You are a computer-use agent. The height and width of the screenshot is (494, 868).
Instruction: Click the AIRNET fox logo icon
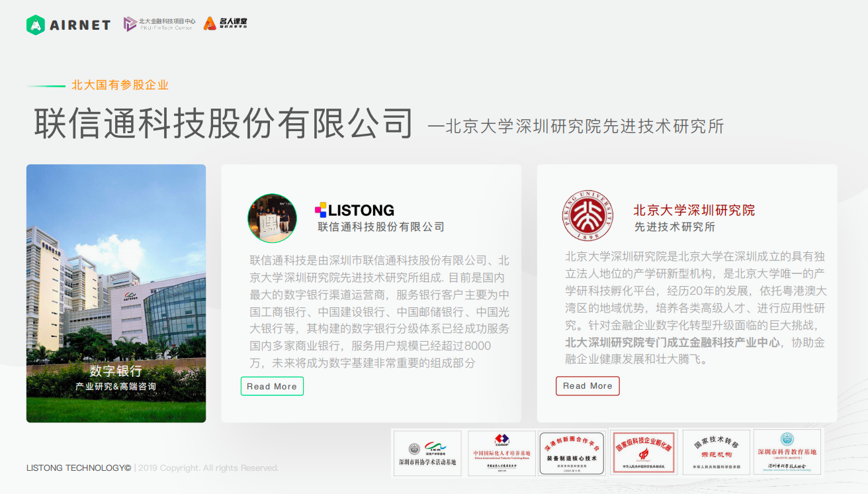pyautogui.click(x=36, y=25)
